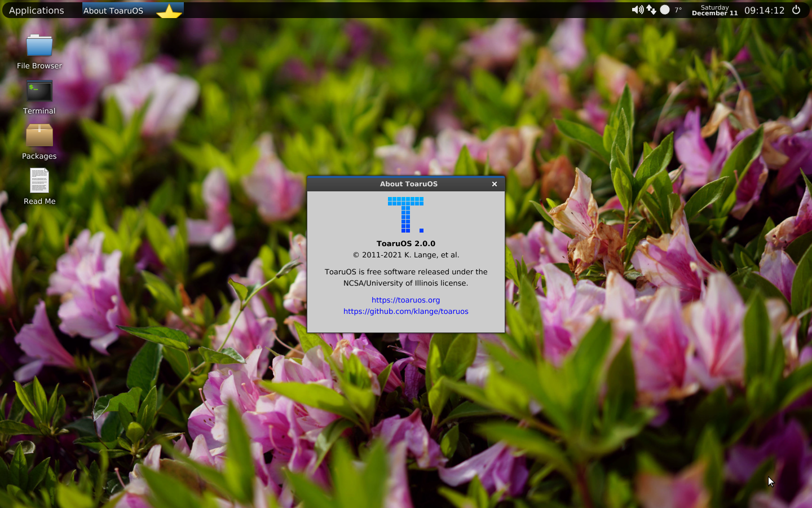Viewport: 812px width, 508px height.
Task: Close the About ToaruOS dialog
Action: click(x=495, y=184)
